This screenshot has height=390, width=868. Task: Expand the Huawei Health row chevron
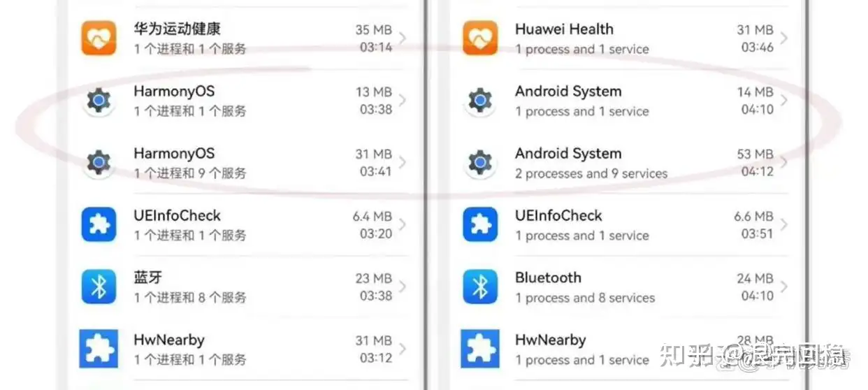pyautogui.click(x=784, y=38)
